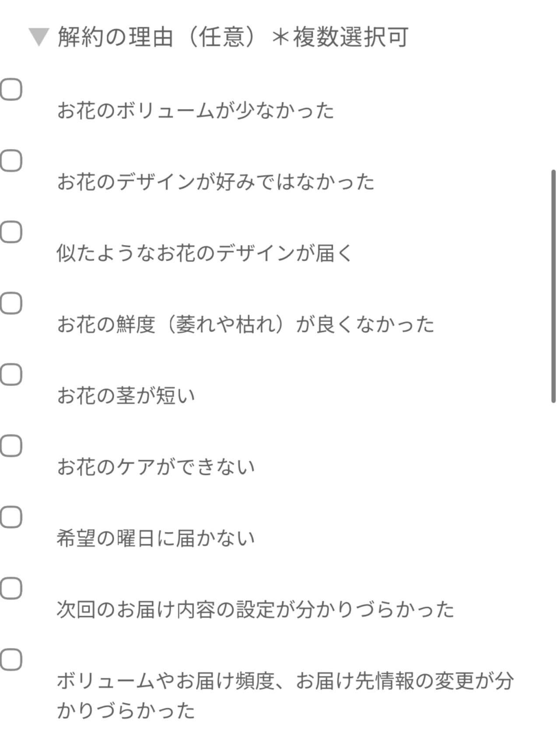The image size is (560, 747).
Task: Select the ボリュームやお届け頻度 checkbox
Action: (x=11, y=660)
